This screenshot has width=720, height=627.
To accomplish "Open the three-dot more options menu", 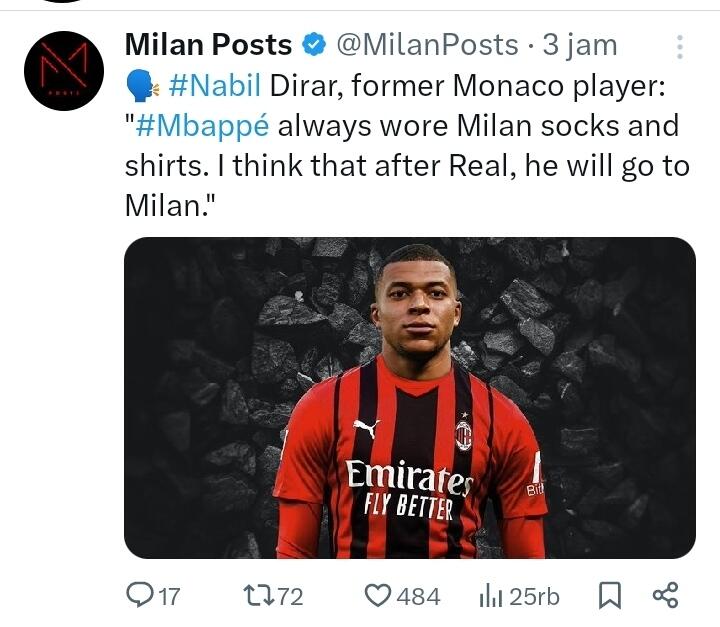I will pyautogui.click(x=680, y=47).
